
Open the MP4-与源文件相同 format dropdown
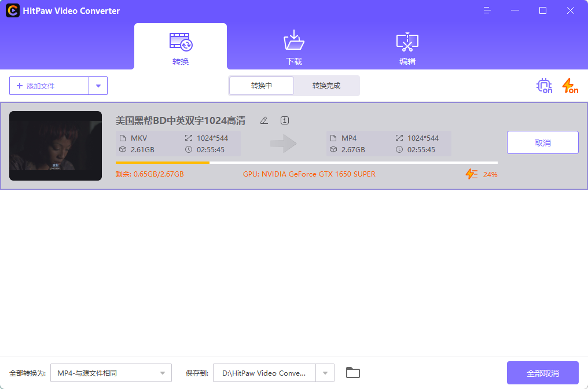[x=111, y=373]
